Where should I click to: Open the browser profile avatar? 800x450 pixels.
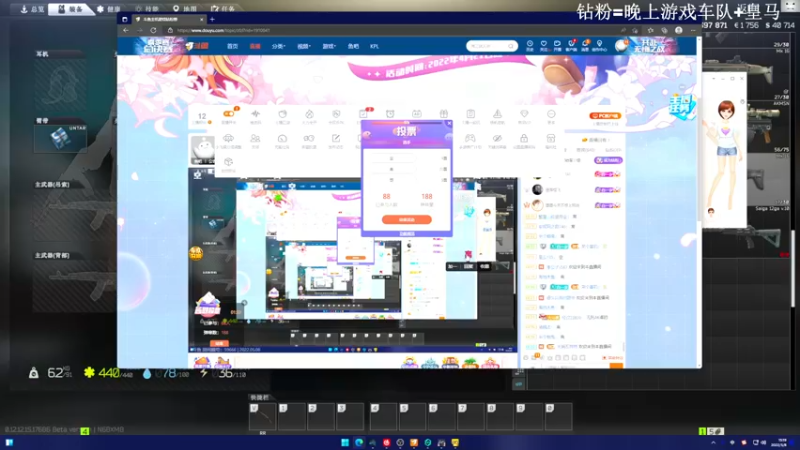[679, 30]
